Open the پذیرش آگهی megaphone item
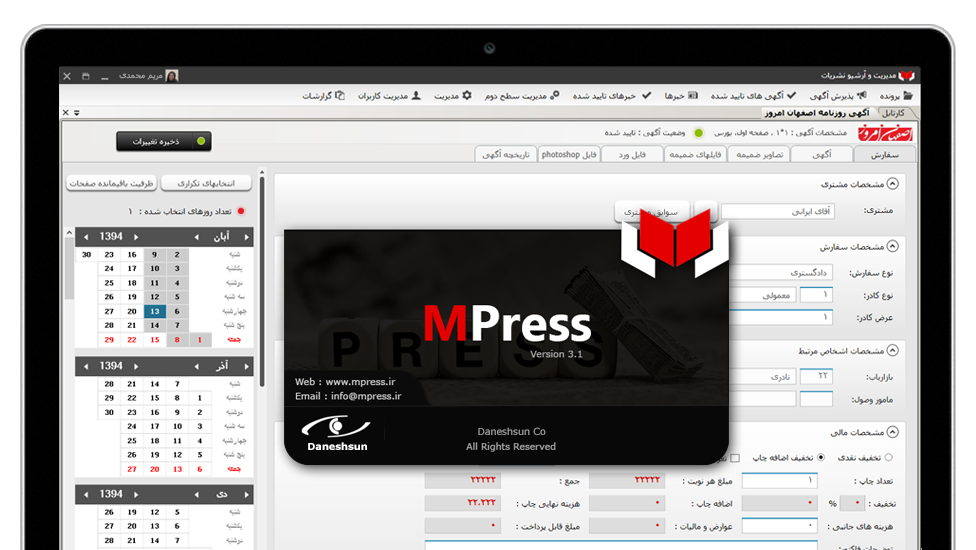Viewport: 976px width, 550px height. 838,96
